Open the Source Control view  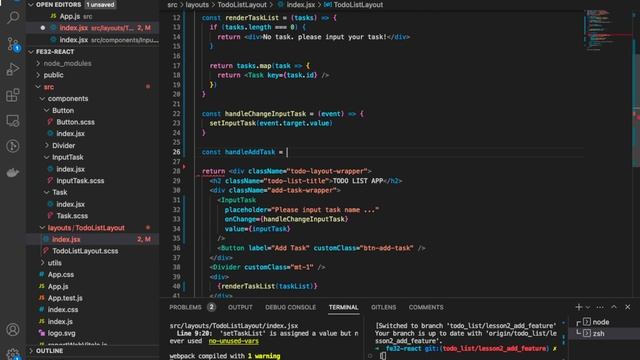(13, 44)
